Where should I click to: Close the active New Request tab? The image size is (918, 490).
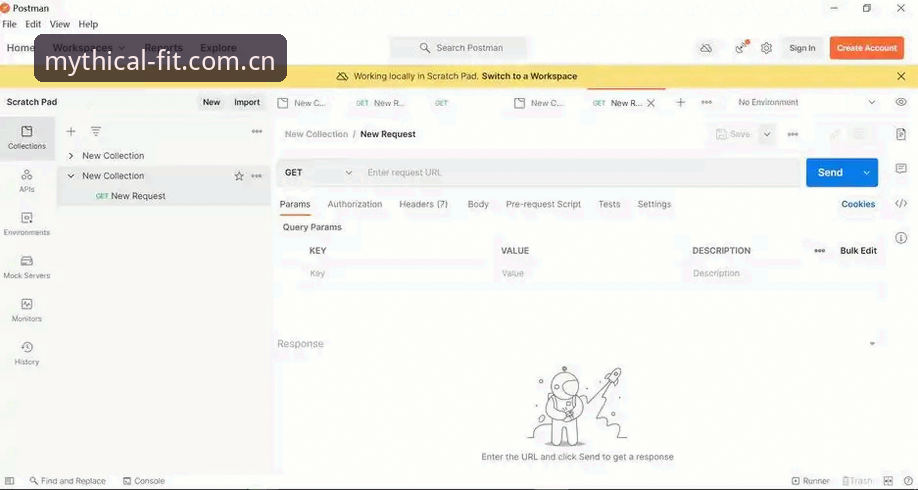650,103
